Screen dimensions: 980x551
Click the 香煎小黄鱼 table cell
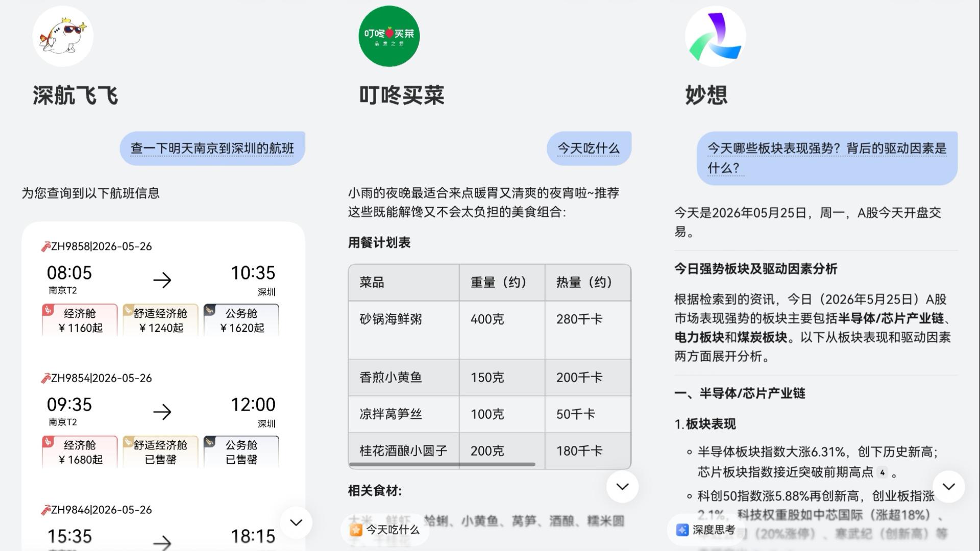coord(404,378)
